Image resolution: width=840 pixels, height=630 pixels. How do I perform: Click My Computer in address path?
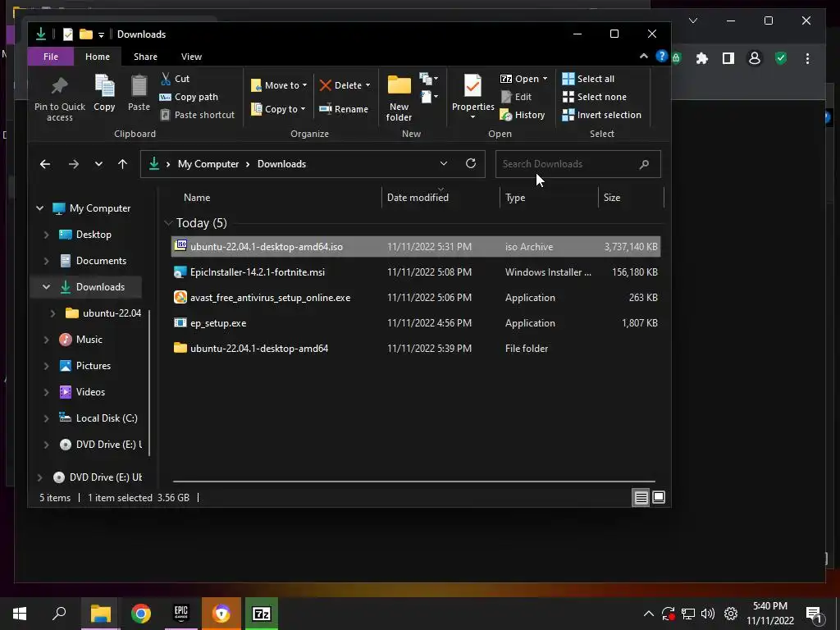click(x=208, y=164)
